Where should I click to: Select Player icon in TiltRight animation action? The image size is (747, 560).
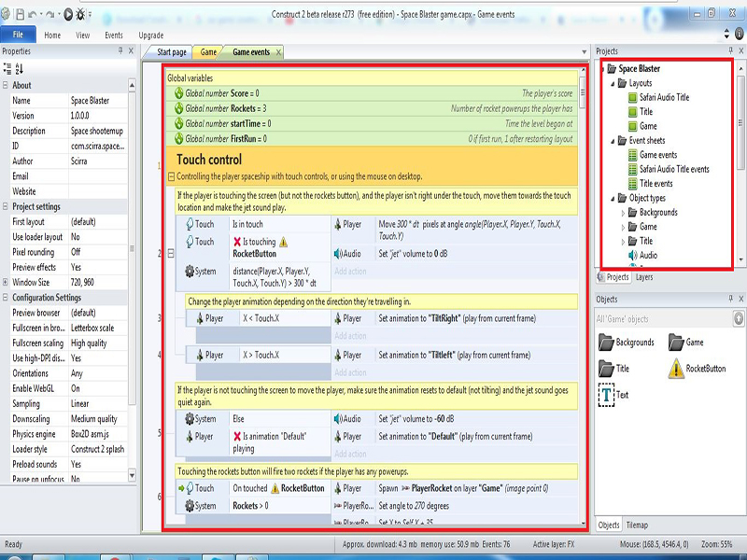(338, 318)
